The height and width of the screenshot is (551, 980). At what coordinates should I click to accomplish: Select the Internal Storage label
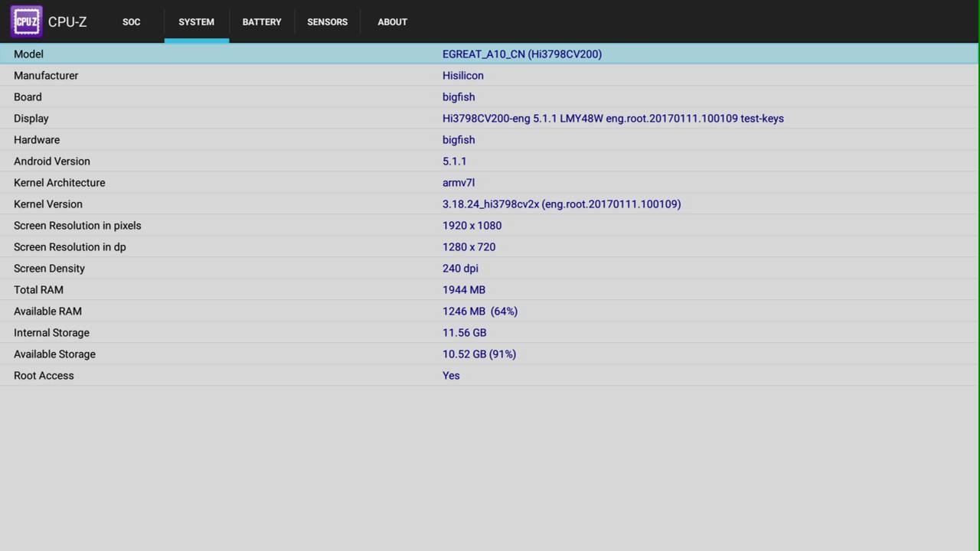coord(51,333)
